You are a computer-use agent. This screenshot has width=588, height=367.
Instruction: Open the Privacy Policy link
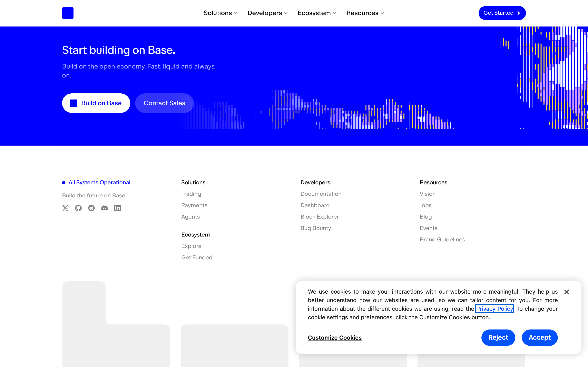coord(494,308)
